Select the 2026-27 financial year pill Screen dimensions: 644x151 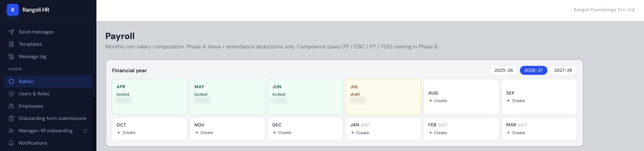tap(534, 70)
